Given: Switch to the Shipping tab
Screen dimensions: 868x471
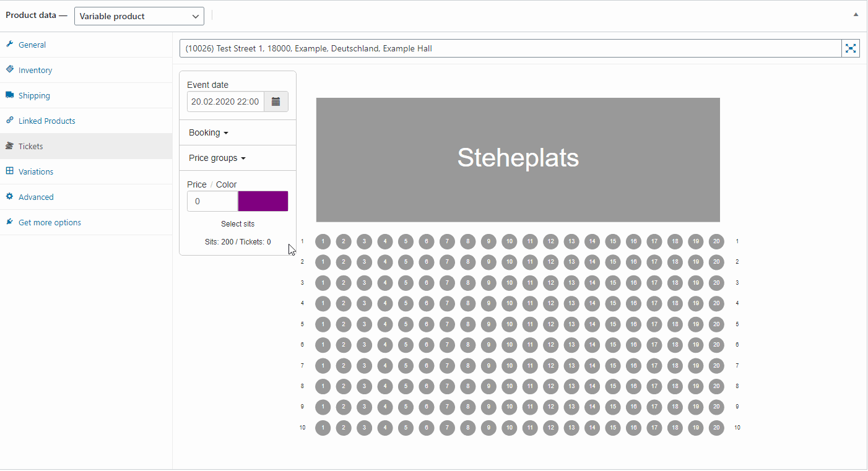Looking at the screenshot, I should [86, 95].
